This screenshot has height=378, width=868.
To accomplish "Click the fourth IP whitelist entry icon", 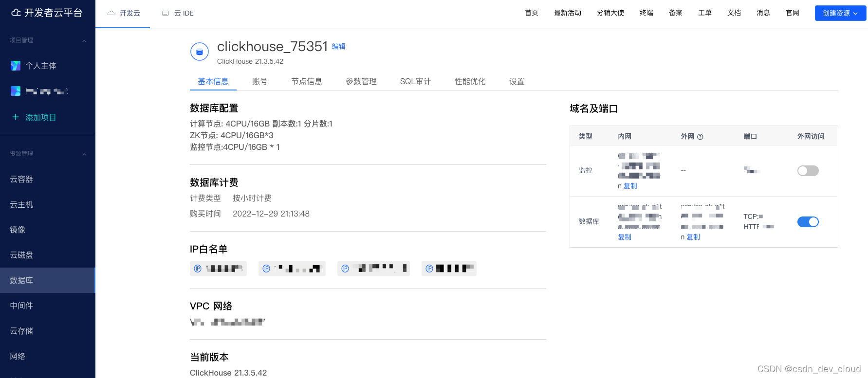I will [429, 269].
